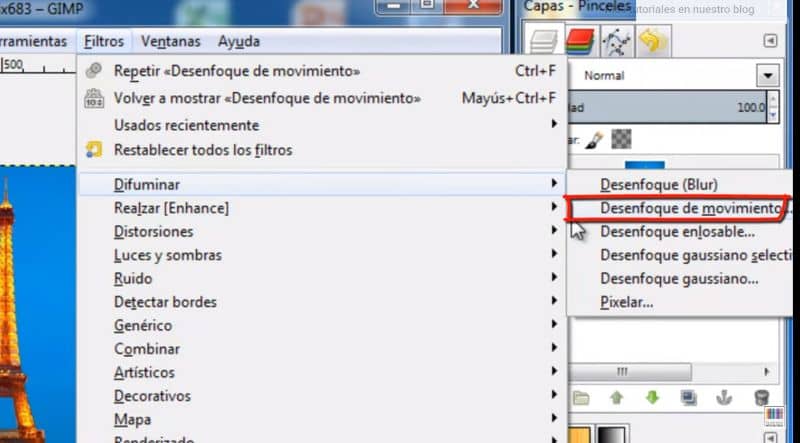Anchor the floating layer with anchor icon

724,398
